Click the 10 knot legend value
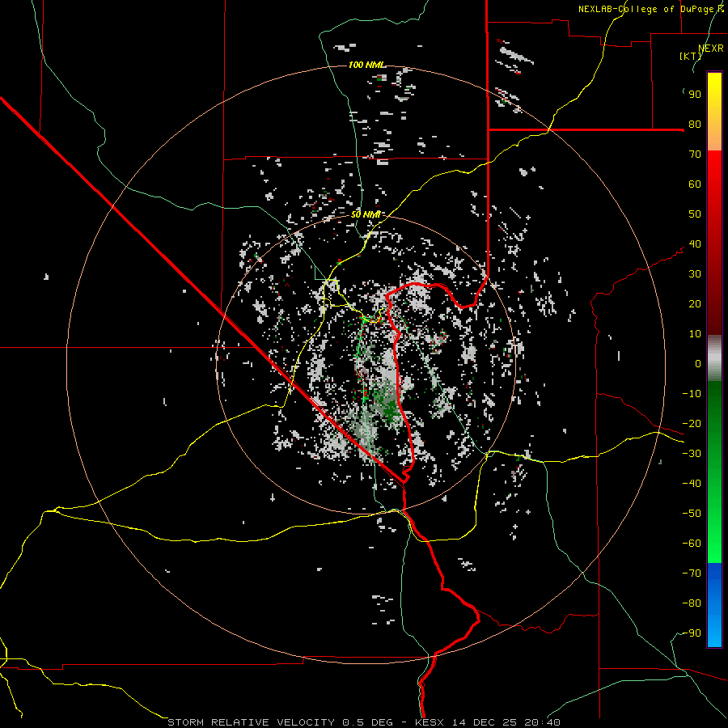Image resolution: width=728 pixels, height=728 pixels. 695,334
